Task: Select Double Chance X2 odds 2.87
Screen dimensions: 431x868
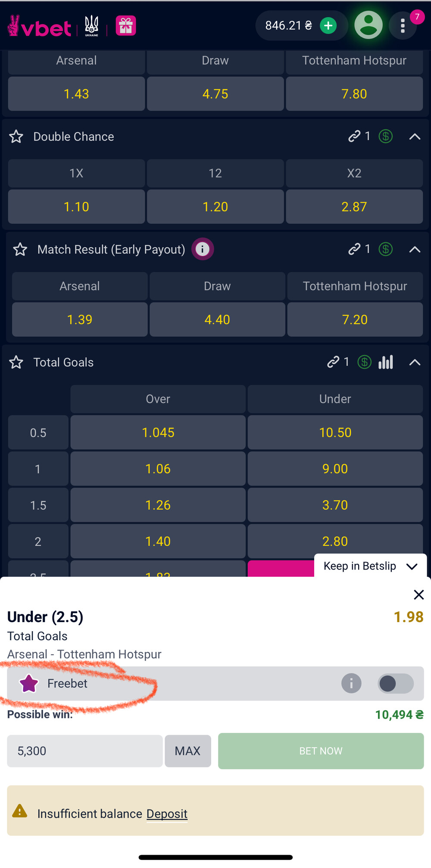Action: 354,207
